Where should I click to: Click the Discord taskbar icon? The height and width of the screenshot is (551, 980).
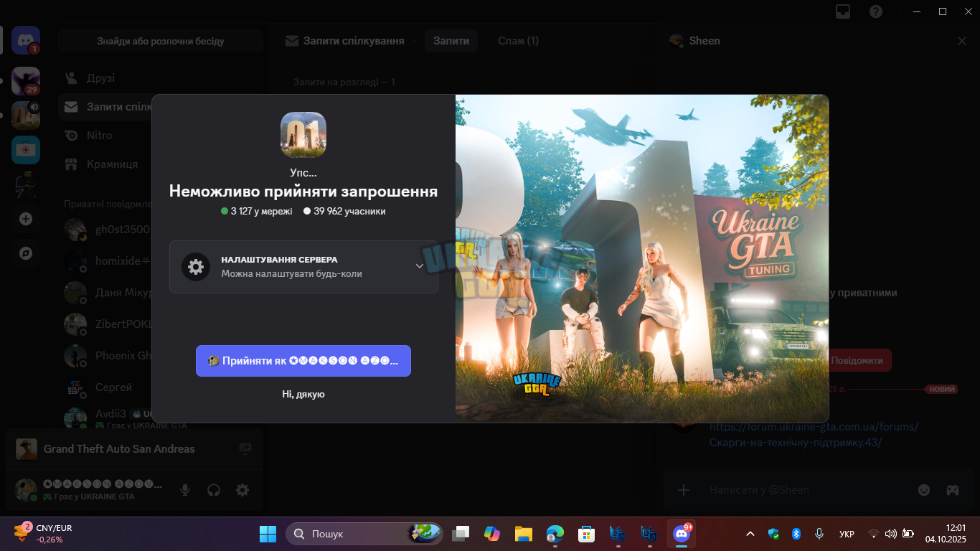pyautogui.click(x=681, y=534)
